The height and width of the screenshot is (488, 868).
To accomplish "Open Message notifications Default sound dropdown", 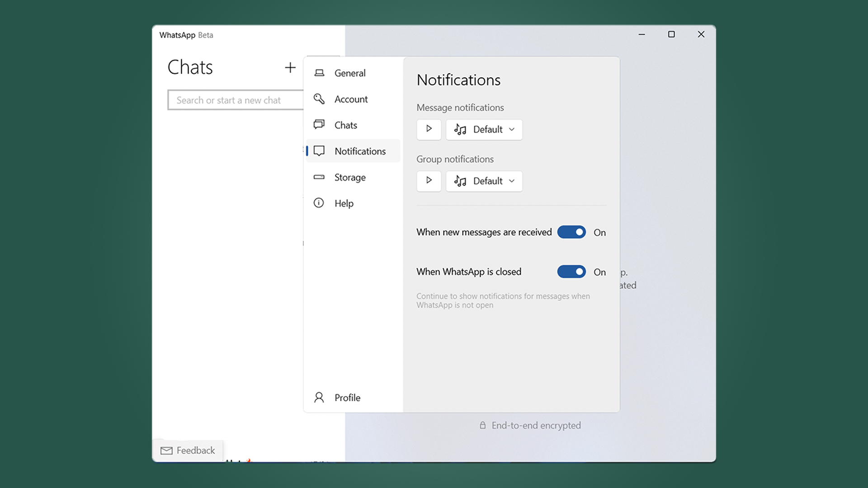I will 484,130.
